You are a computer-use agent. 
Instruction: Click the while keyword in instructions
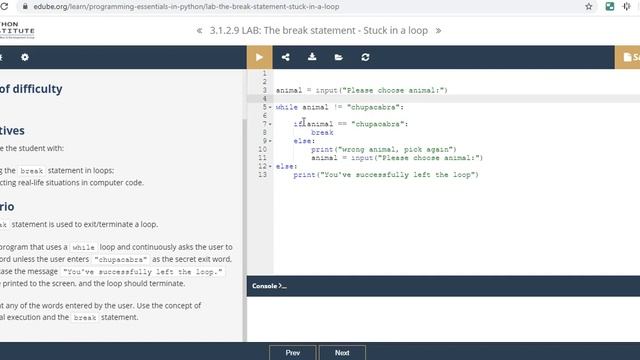point(83,247)
